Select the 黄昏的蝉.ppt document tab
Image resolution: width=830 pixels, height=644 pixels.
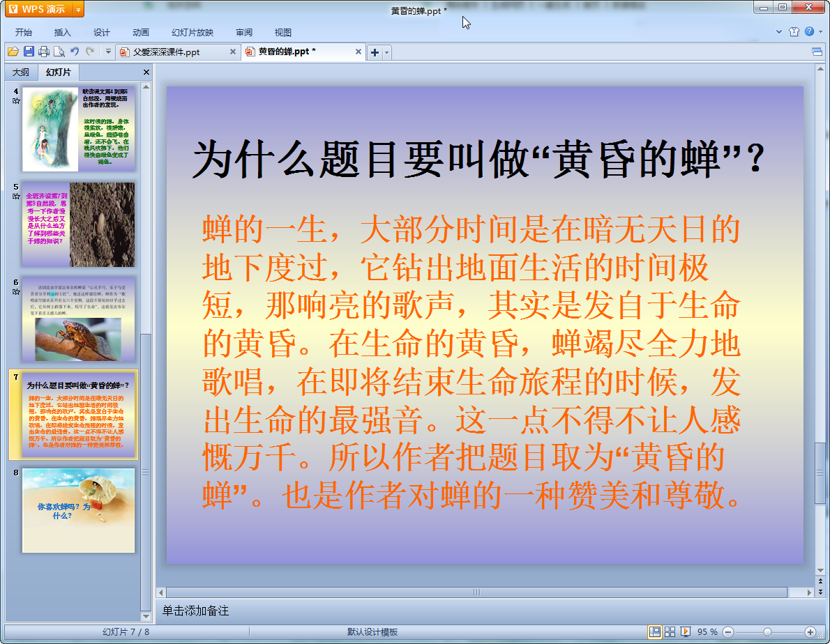299,52
